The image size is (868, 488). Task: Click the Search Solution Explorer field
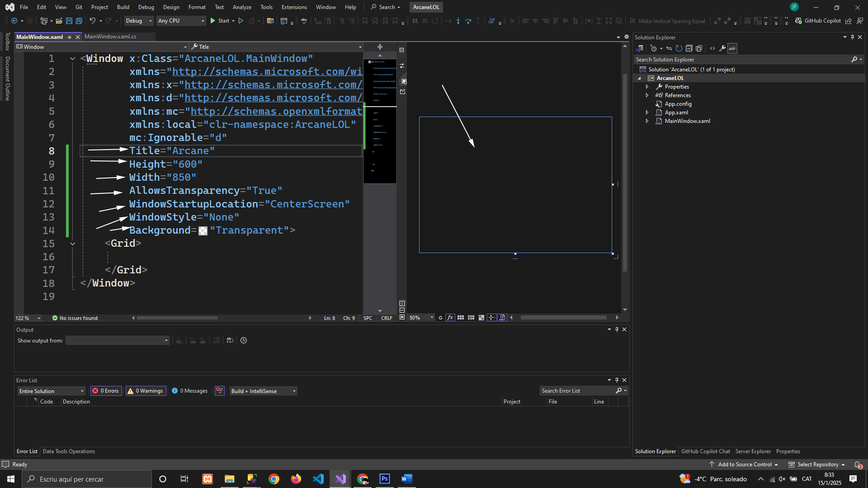point(741,60)
